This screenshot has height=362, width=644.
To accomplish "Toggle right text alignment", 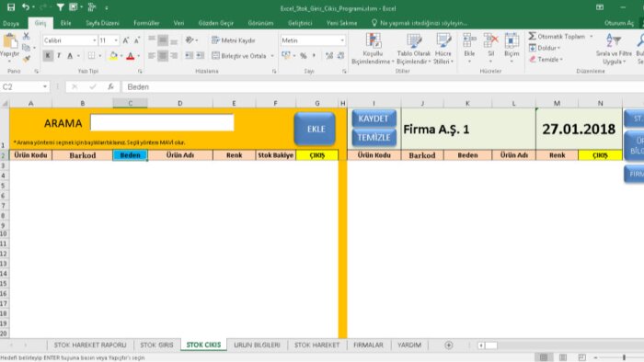I will 174,56.
